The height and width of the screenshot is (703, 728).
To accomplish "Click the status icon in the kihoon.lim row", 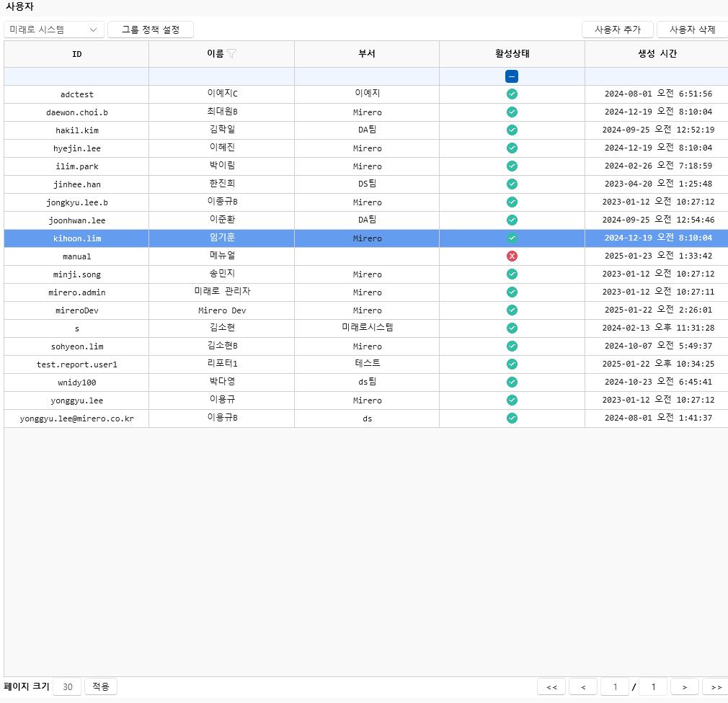I will 512,238.
